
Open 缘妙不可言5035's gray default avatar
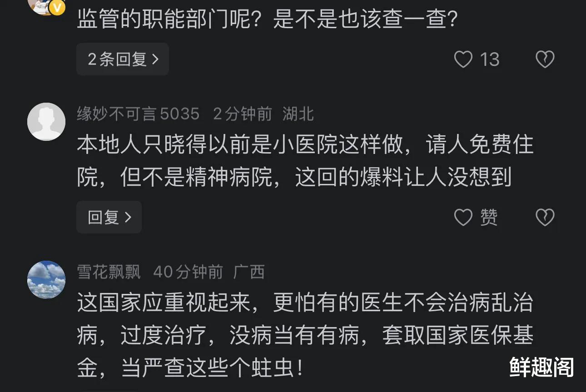(x=46, y=121)
